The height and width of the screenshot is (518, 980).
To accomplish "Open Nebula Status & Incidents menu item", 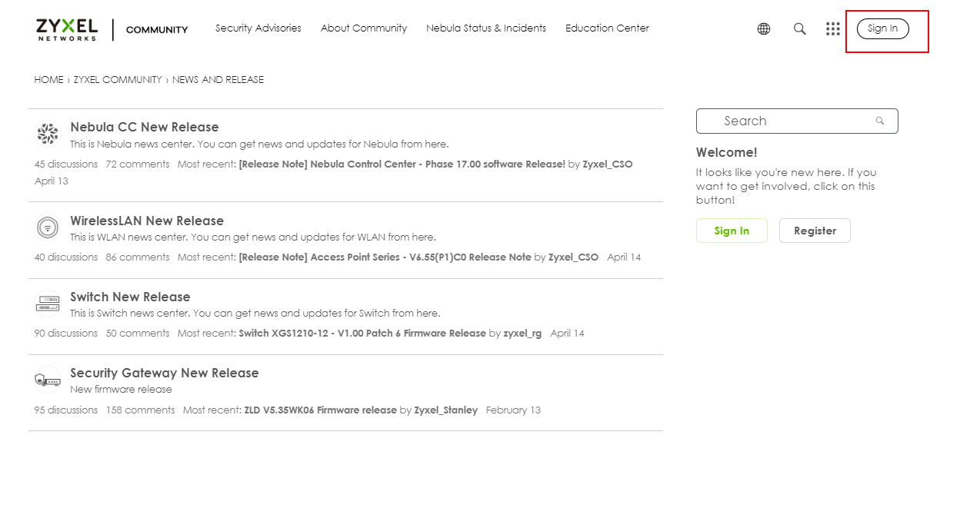I will pos(486,28).
